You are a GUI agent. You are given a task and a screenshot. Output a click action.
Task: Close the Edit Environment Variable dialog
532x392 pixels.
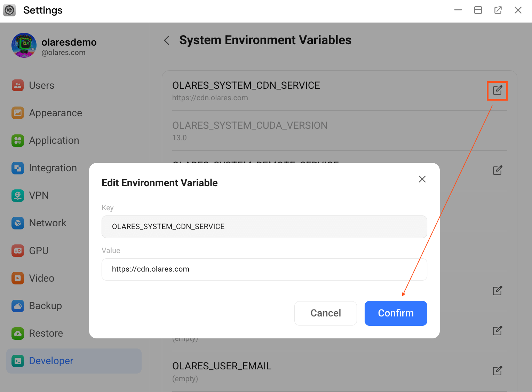point(422,179)
